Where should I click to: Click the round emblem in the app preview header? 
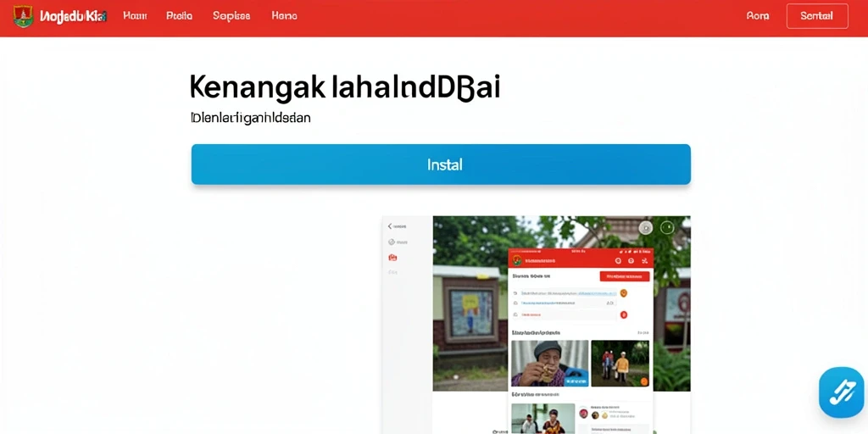point(517,260)
